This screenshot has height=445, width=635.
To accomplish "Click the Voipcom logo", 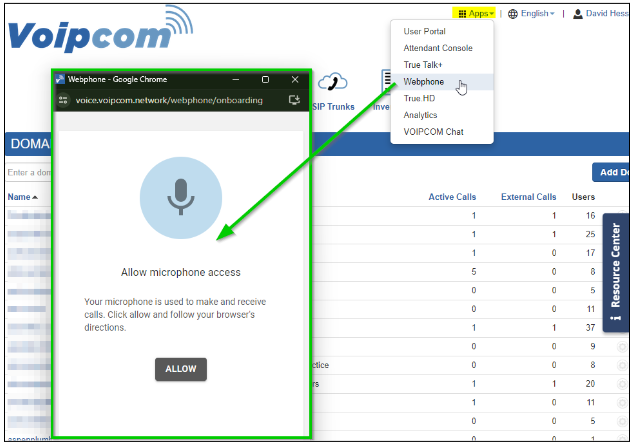I will [x=100, y=30].
